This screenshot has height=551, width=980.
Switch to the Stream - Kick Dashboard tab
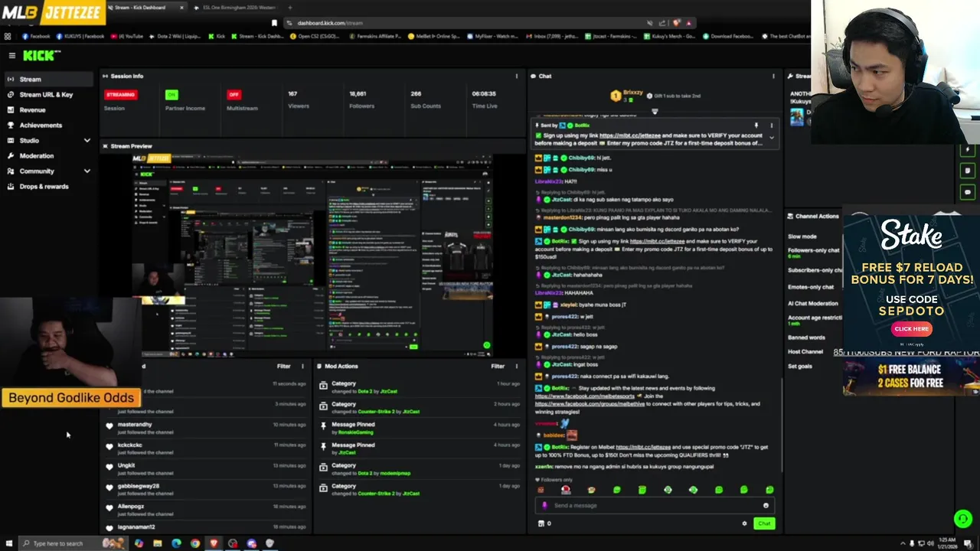[x=145, y=8]
